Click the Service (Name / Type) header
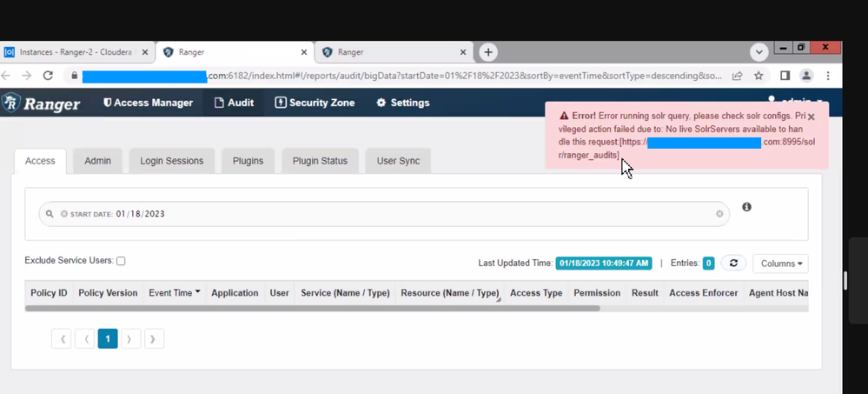Screen dimensions: 868x394 (x=346, y=292)
